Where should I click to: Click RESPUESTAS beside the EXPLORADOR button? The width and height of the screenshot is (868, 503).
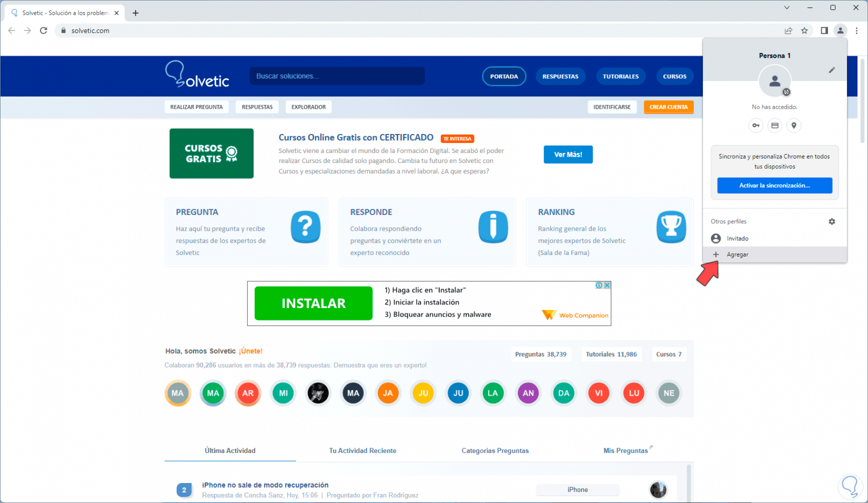(257, 107)
